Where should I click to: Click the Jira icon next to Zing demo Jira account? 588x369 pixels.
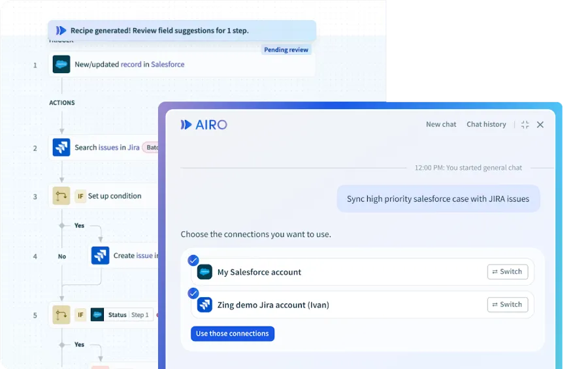[x=204, y=305]
